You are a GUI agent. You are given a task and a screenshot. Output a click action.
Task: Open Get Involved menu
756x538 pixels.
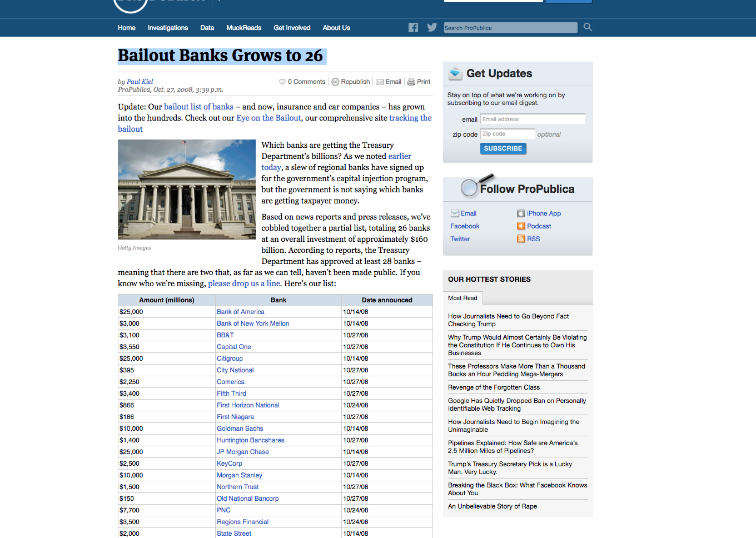pos(292,28)
